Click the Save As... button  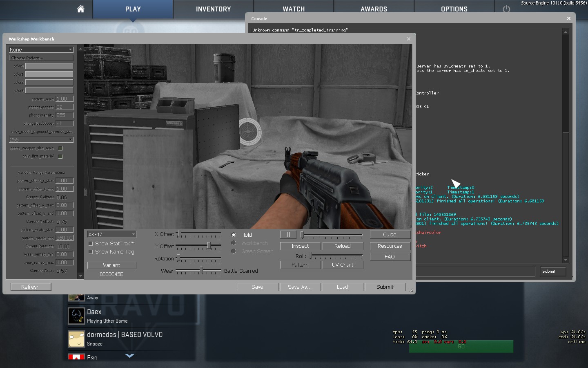point(300,287)
